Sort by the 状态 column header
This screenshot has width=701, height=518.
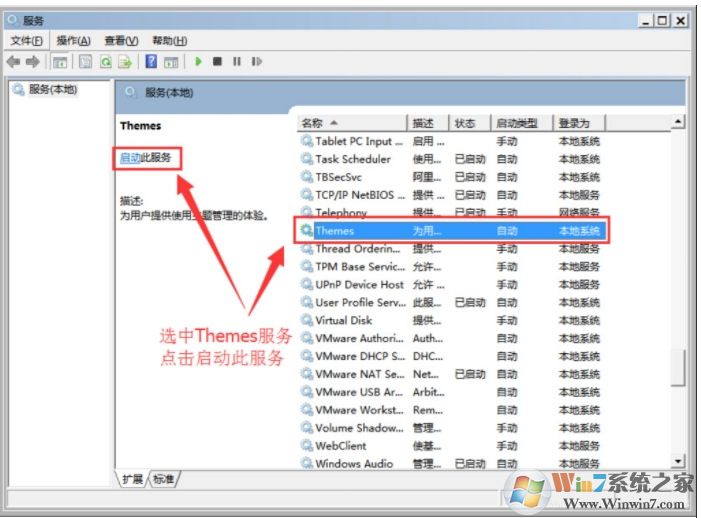469,123
